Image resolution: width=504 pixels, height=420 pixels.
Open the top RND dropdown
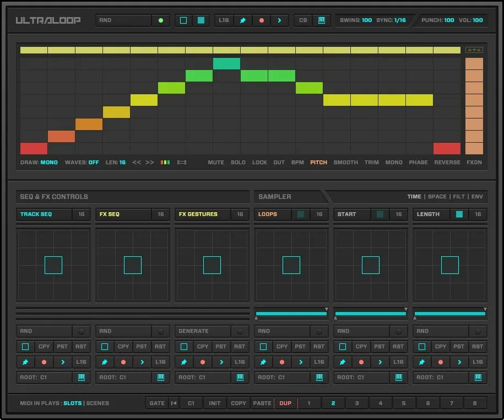123,20
